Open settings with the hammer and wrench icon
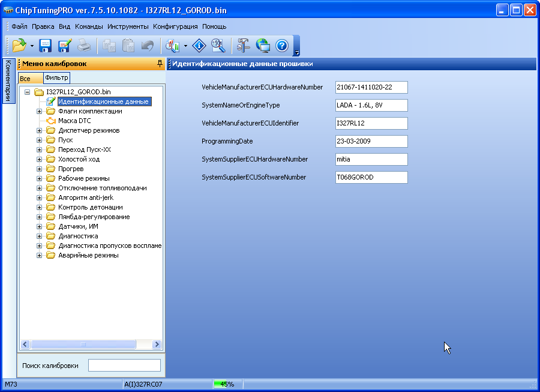 (243, 46)
